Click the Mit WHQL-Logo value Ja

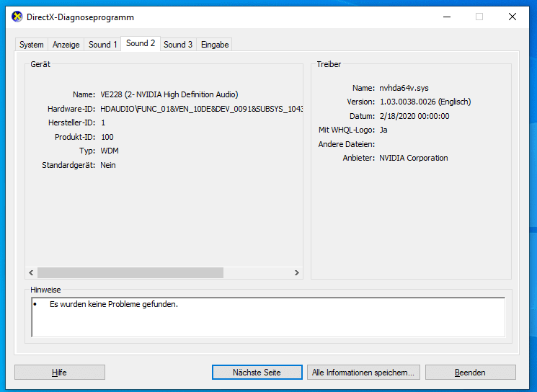click(383, 130)
